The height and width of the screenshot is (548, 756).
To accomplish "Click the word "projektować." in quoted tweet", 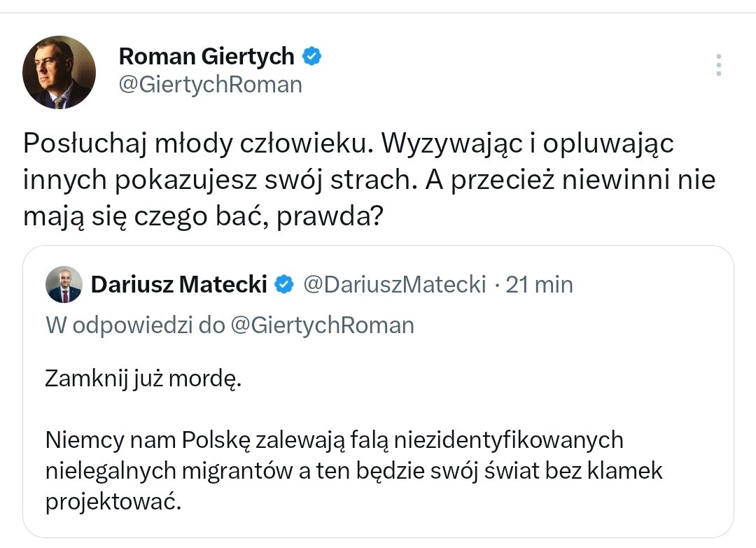I will [113, 503].
